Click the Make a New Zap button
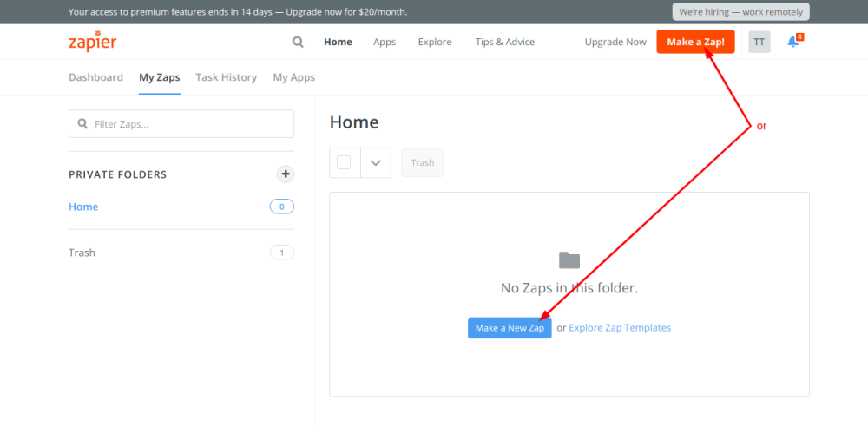 click(510, 328)
